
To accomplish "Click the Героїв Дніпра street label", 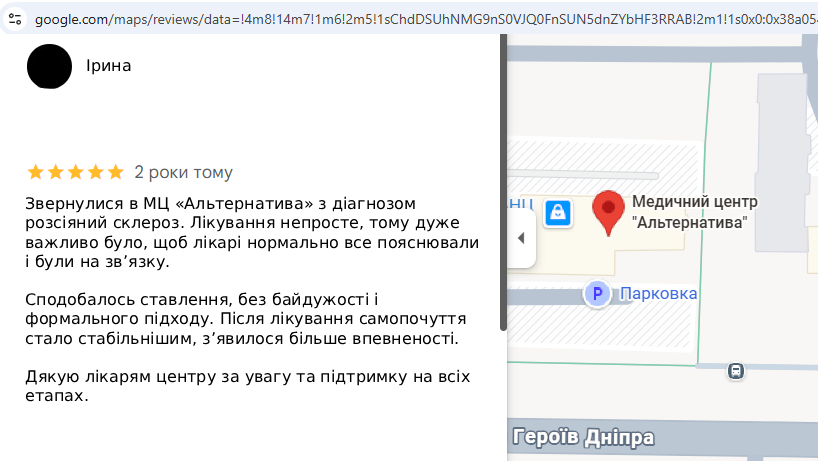I will coord(583,437).
